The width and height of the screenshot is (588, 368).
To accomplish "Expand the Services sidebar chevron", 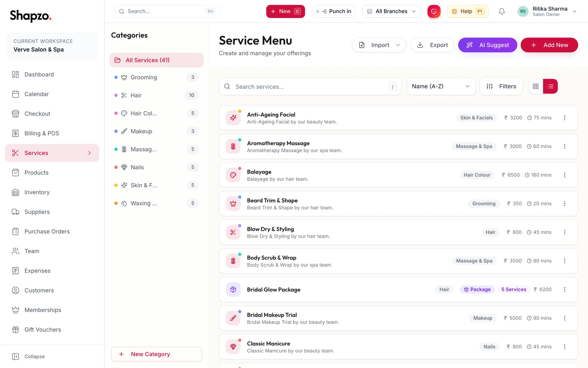I will [89, 153].
